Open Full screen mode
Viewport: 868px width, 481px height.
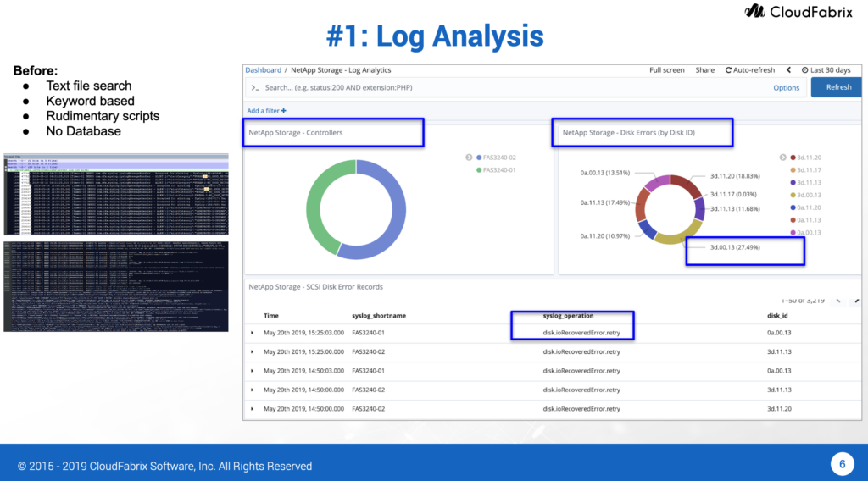666,70
